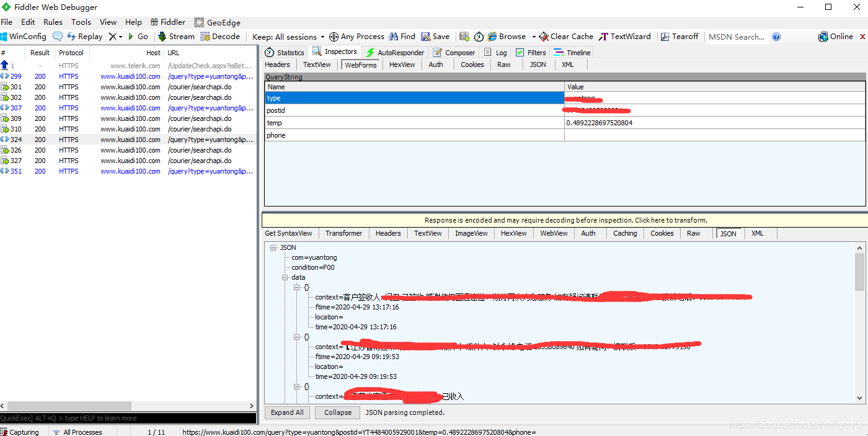The image size is (868, 436).
Task: Select the request Headers inspector tab
Action: 277,65
